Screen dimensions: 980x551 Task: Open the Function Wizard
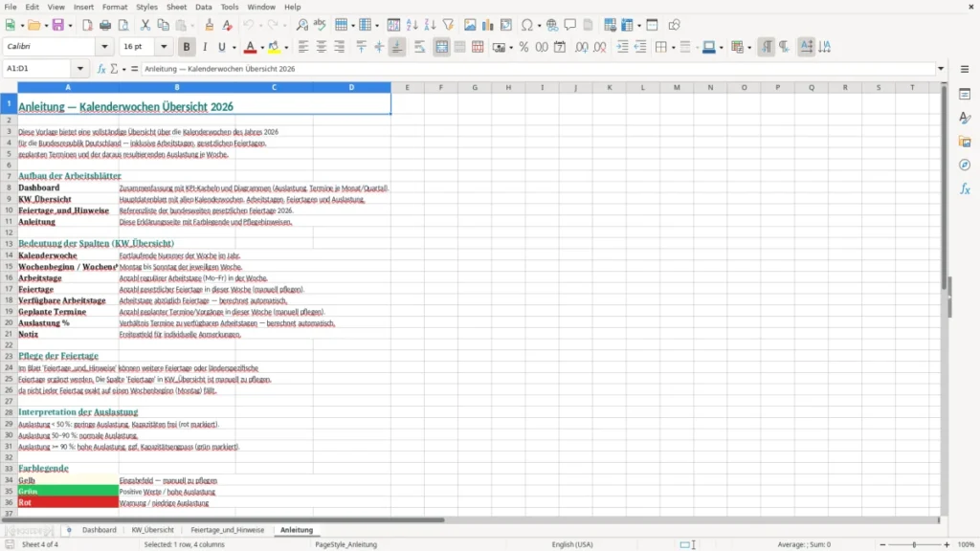(101, 69)
